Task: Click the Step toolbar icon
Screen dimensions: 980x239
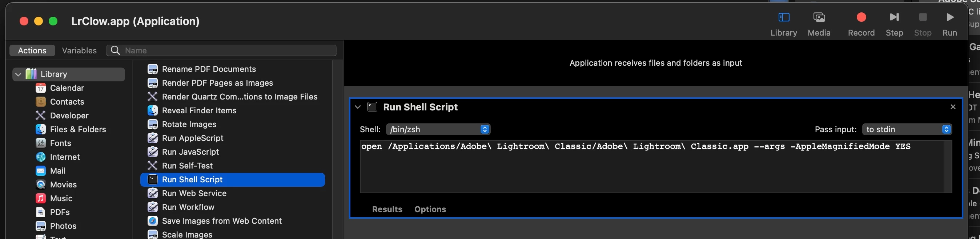Action: coord(894,17)
